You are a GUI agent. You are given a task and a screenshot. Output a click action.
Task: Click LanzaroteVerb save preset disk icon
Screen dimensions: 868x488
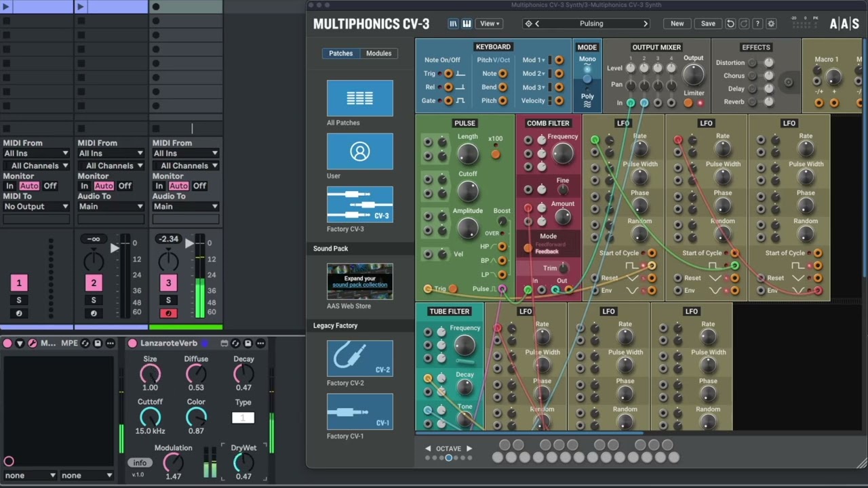click(x=248, y=344)
